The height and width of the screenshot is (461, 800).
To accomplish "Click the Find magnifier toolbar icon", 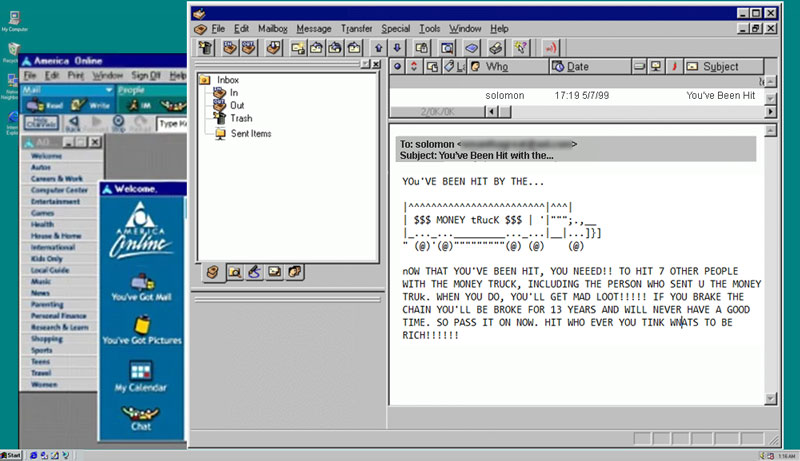I will click(x=447, y=48).
